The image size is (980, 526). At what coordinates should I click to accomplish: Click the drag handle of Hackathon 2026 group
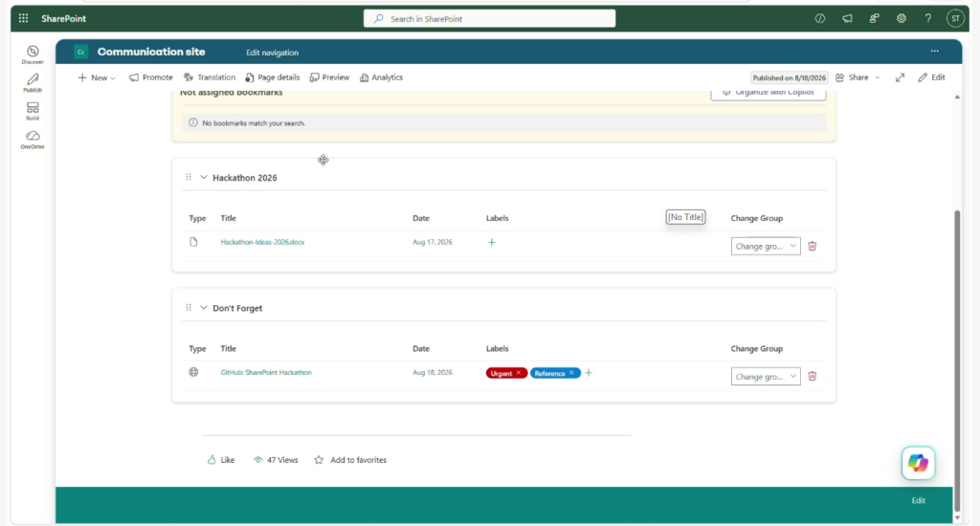click(189, 178)
